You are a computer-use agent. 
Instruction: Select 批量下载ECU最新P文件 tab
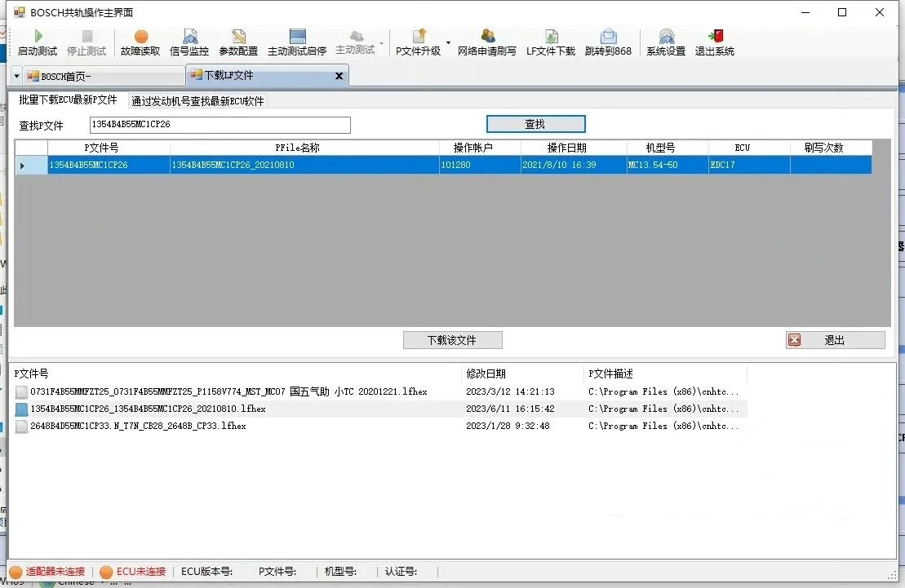click(x=68, y=99)
